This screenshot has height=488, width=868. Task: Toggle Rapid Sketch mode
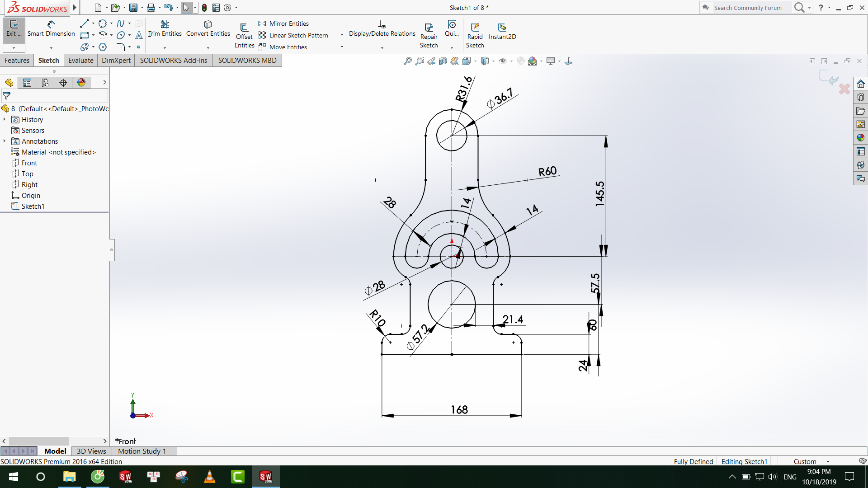pos(475,35)
